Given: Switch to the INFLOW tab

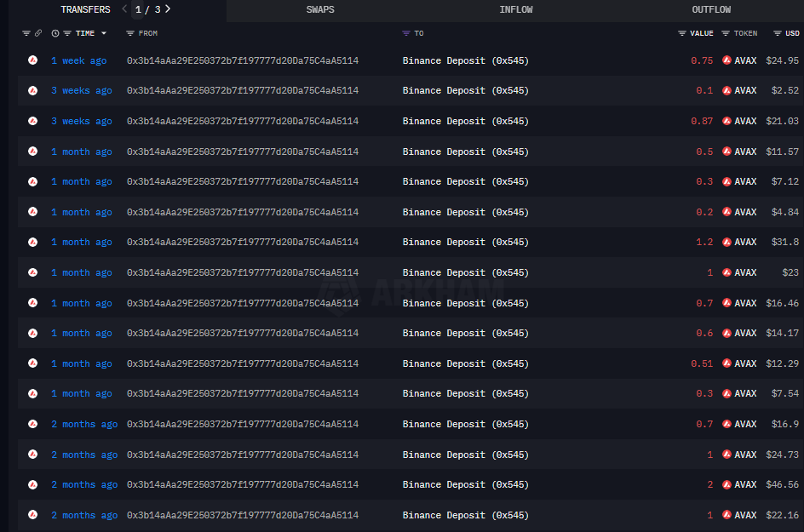Looking at the screenshot, I should [x=516, y=10].
